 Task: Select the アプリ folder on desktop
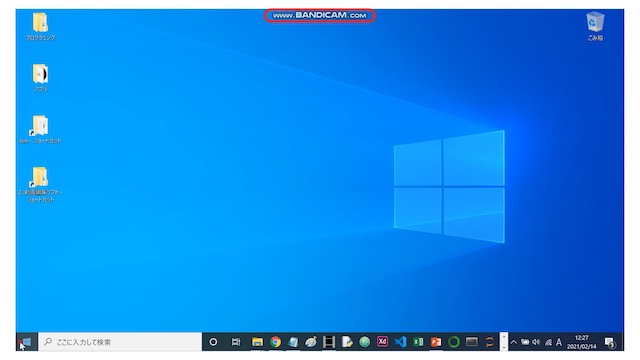(40, 78)
